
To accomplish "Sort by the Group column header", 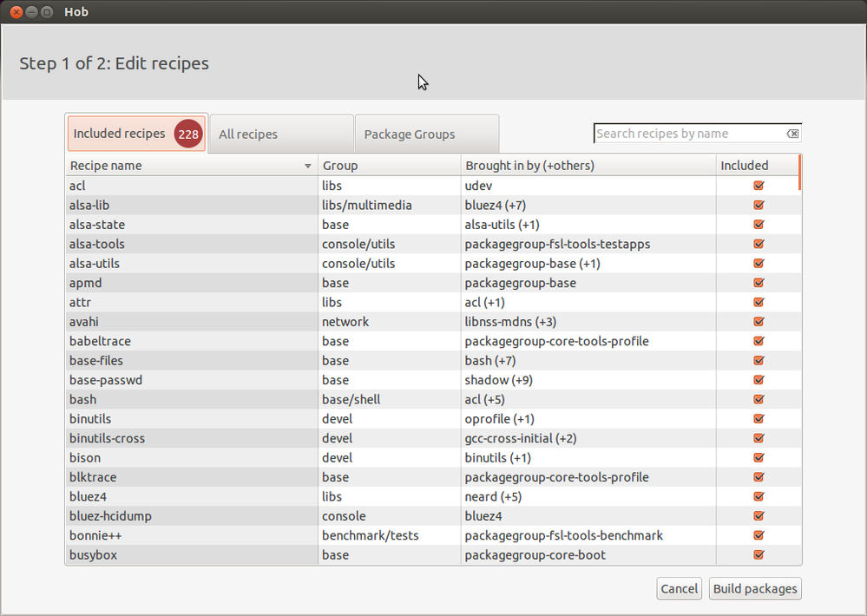I will click(390, 166).
